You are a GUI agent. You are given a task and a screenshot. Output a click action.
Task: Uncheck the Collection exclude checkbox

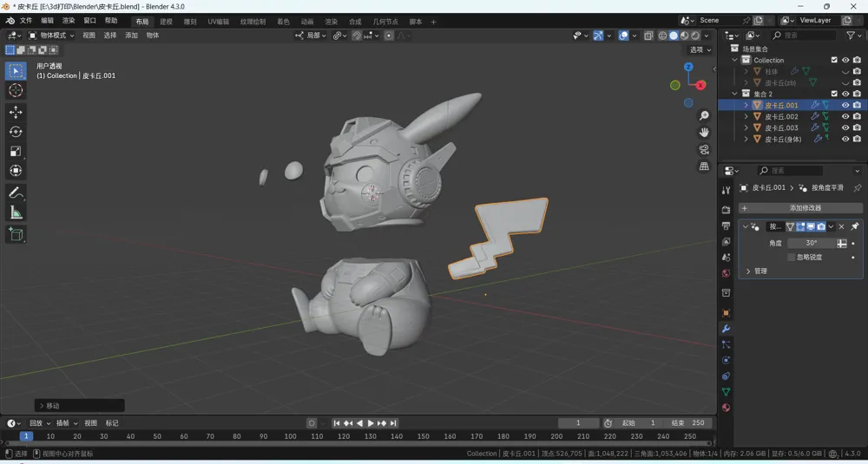point(834,61)
